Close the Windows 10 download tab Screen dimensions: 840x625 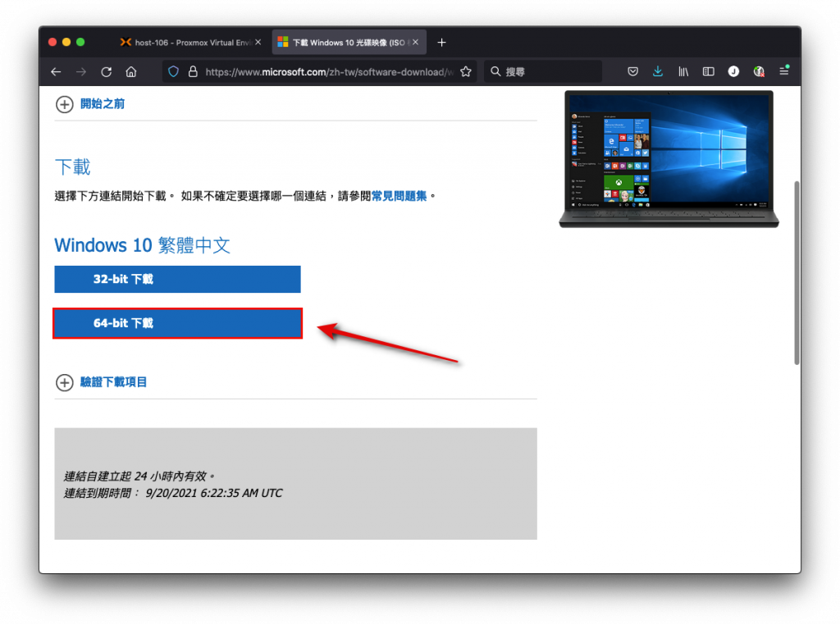[x=416, y=43]
